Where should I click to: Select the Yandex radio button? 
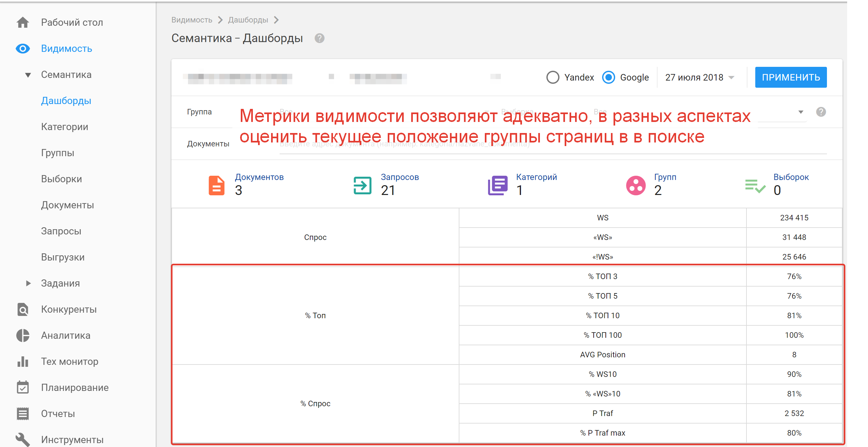[x=553, y=77]
